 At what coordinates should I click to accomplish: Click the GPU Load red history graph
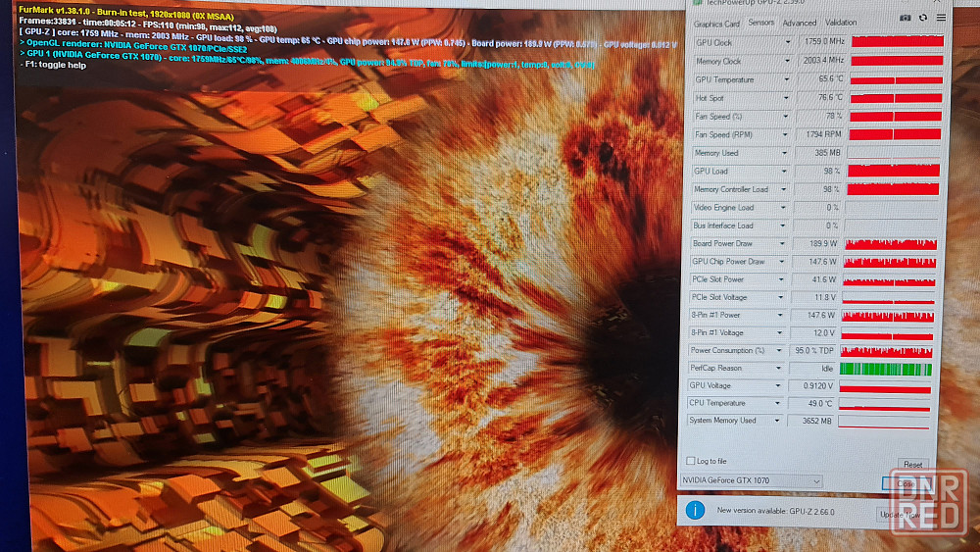coord(894,171)
